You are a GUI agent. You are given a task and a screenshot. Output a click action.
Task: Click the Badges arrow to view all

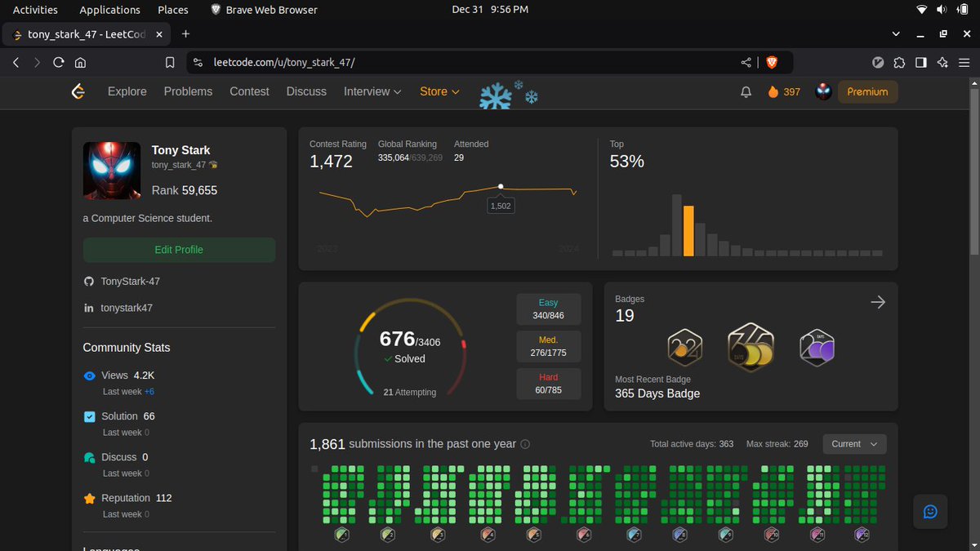(x=878, y=302)
